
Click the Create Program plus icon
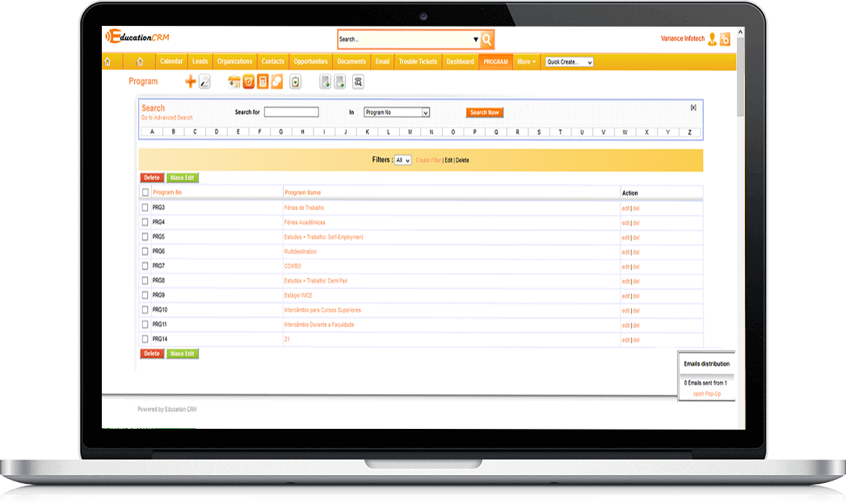point(191,82)
